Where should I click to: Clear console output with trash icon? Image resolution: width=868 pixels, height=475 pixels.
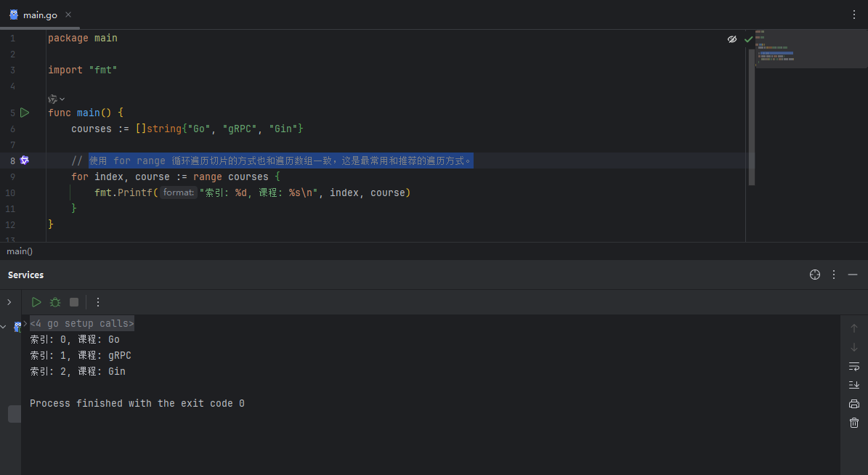click(x=854, y=423)
